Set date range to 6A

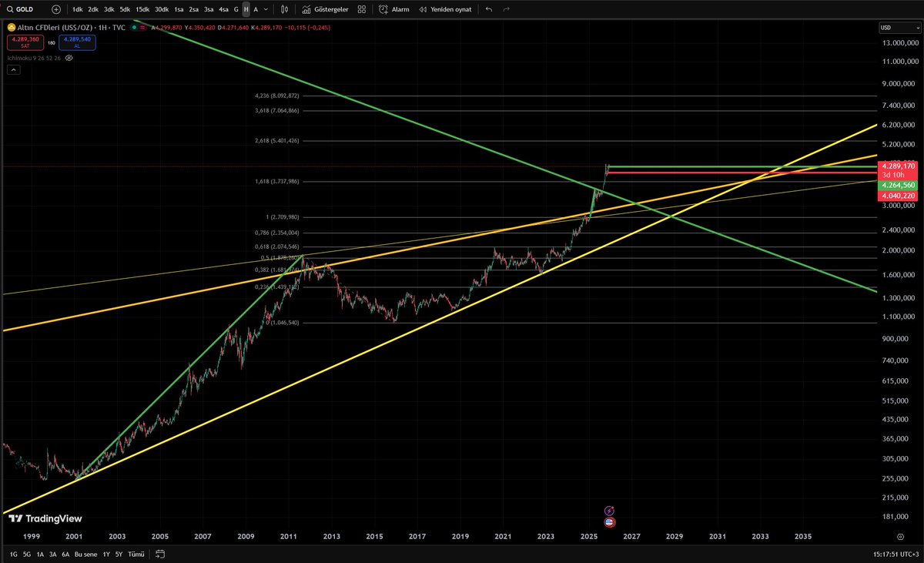tap(65, 554)
